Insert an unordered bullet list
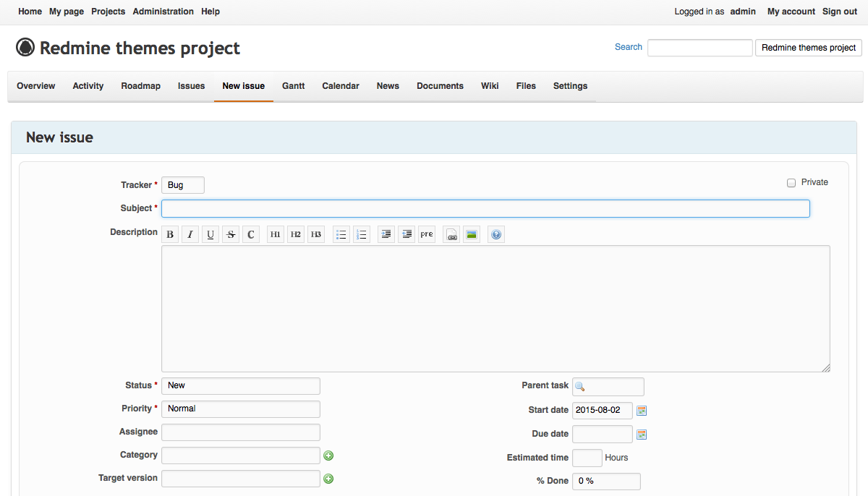The width and height of the screenshot is (868, 496). click(341, 234)
